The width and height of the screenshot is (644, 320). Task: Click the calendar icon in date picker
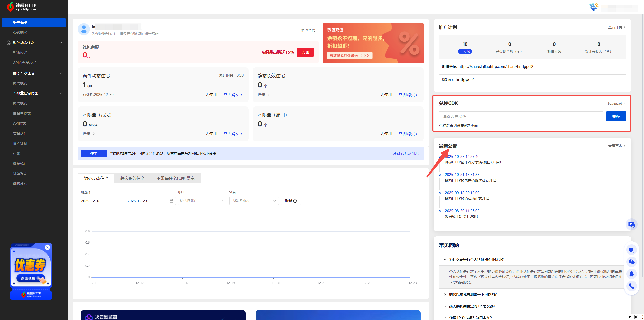click(172, 201)
